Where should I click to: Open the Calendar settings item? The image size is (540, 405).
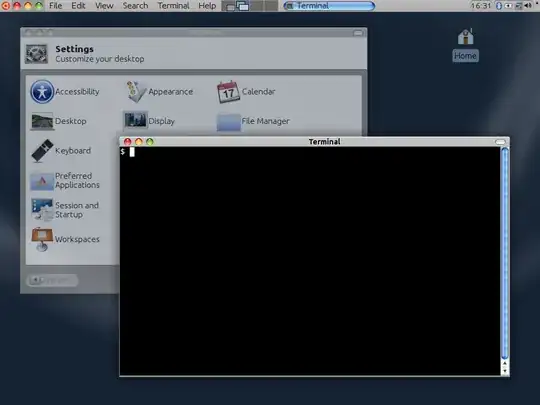tap(246, 92)
